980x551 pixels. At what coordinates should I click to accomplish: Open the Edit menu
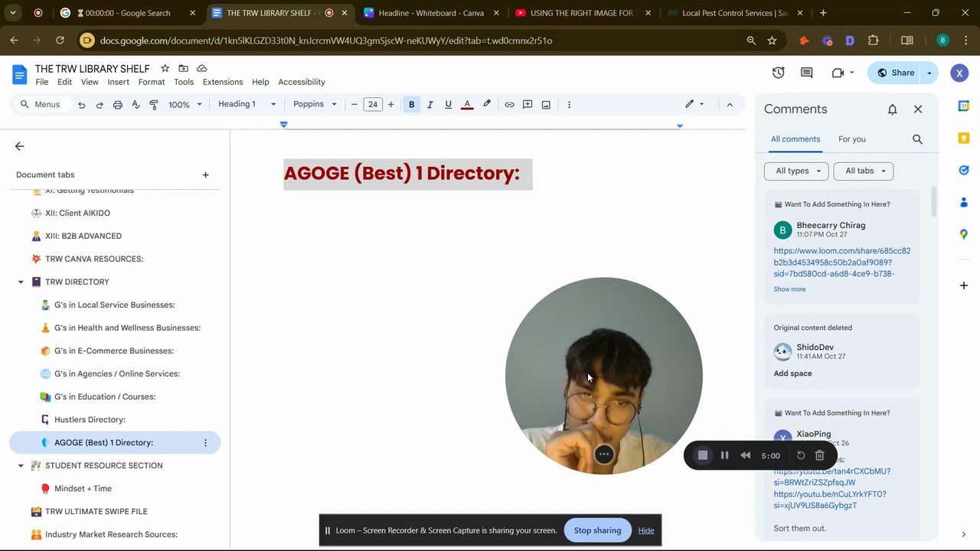click(x=64, y=82)
